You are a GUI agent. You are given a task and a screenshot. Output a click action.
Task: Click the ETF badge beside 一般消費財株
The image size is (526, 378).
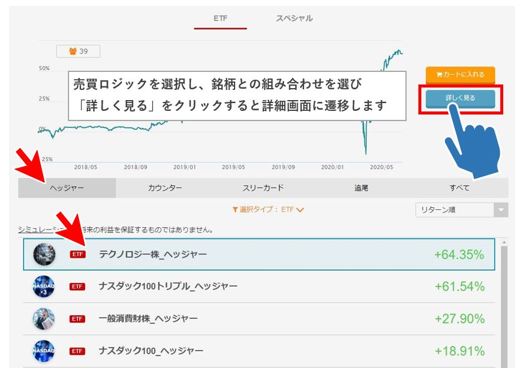77,319
